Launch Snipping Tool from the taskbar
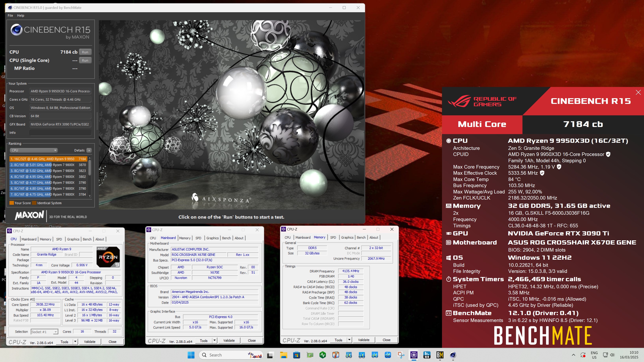This screenshot has height=362, width=644. click(401, 355)
